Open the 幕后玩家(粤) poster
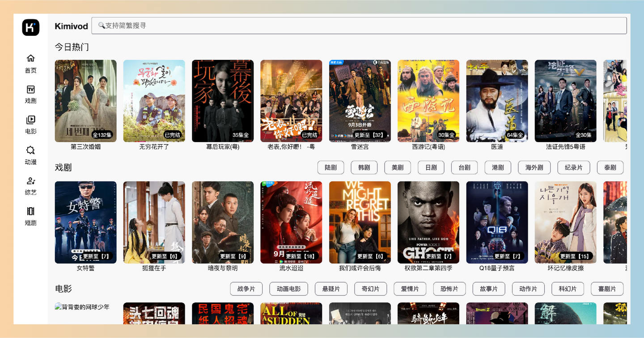Image resolution: width=644 pixels, height=338 pixels. click(223, 101)
